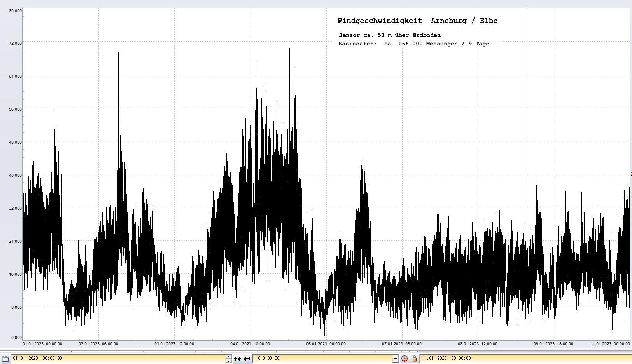Click the start date field 01.01.2023
The width and height of the screenshot is (632, 364).
(x=117, y=358)
